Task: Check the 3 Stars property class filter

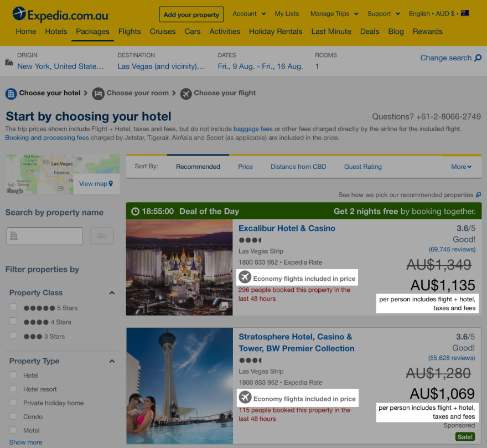Action: coord(13,335)
